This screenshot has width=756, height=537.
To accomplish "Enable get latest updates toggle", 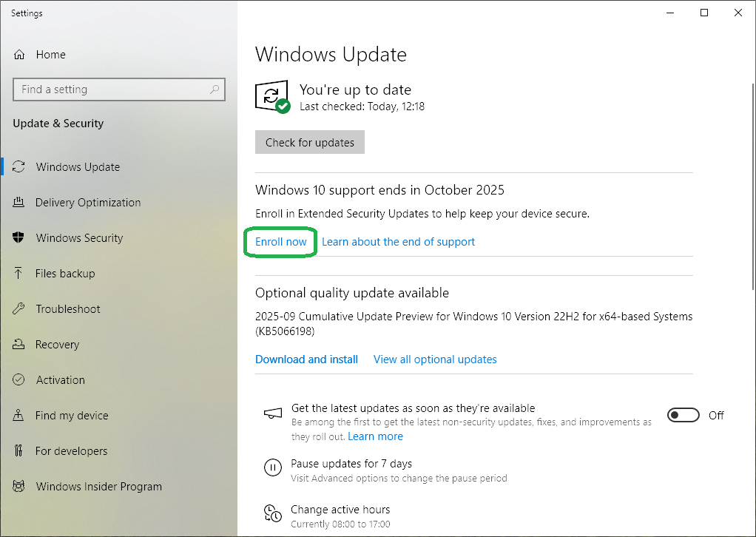I will [683, 416].
